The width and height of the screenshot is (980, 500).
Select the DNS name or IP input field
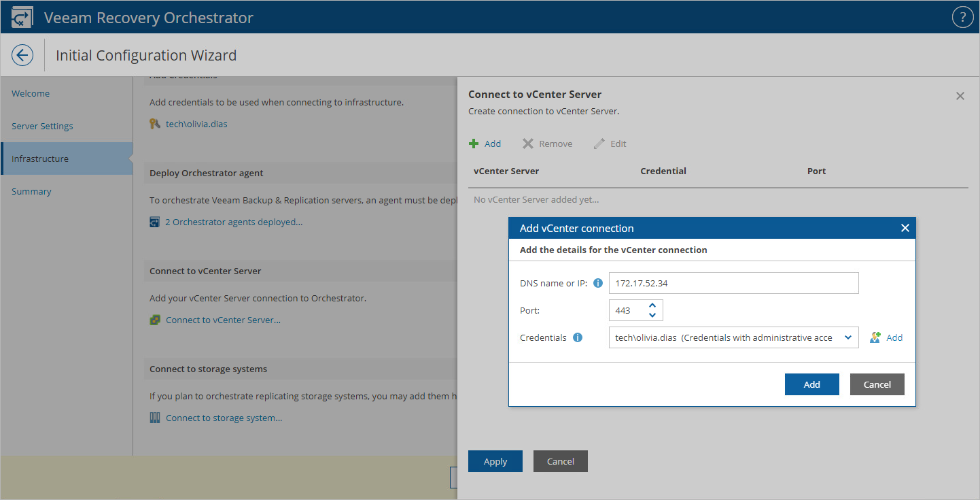(733, 282)
